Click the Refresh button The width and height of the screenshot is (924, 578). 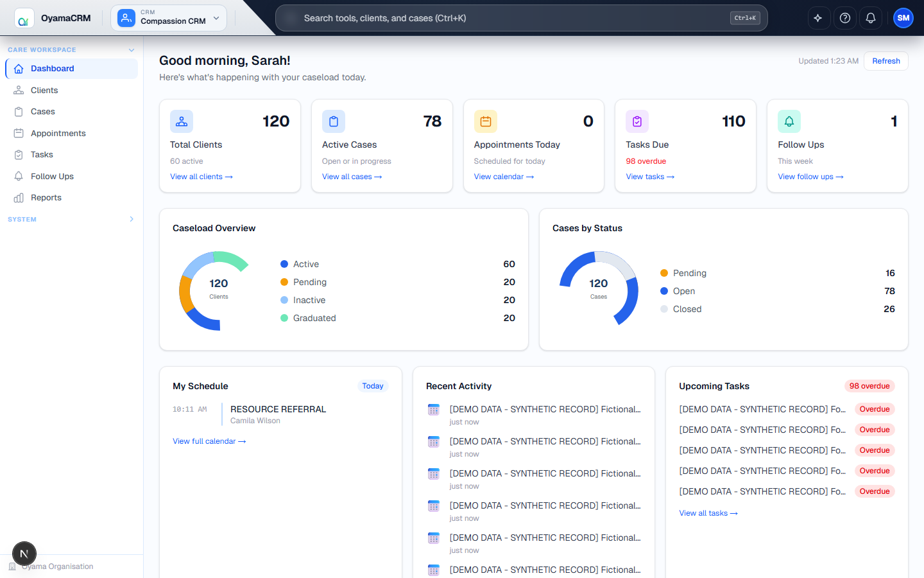click(x=886, y=61)
